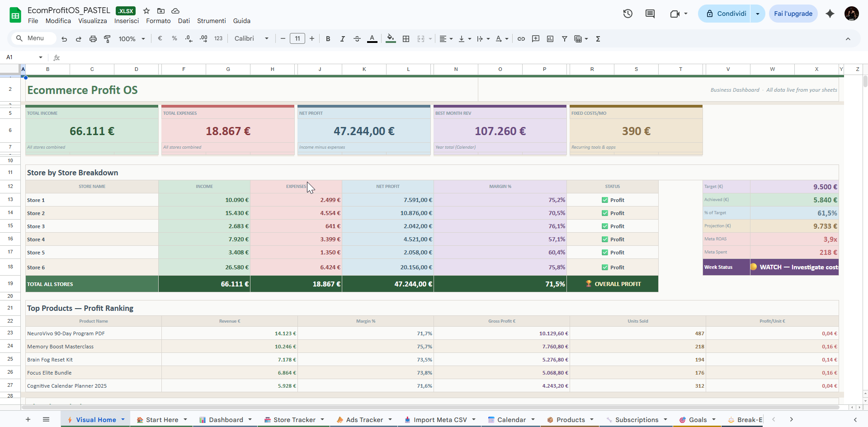Click the create filter funnel icon
The height and width of the screenshot is (427, 868).
(x=564, y=39)
